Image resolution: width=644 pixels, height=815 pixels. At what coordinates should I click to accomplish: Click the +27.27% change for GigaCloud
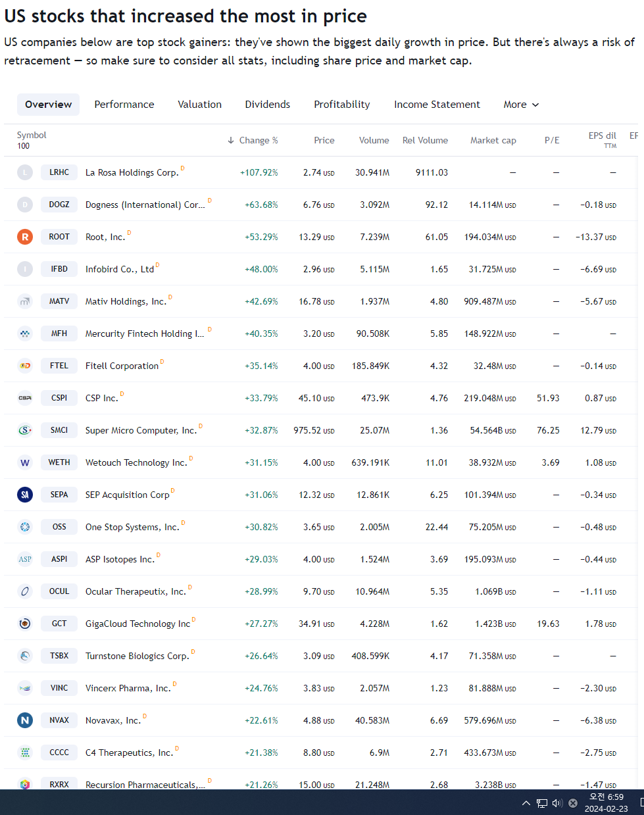coord(261,624)
